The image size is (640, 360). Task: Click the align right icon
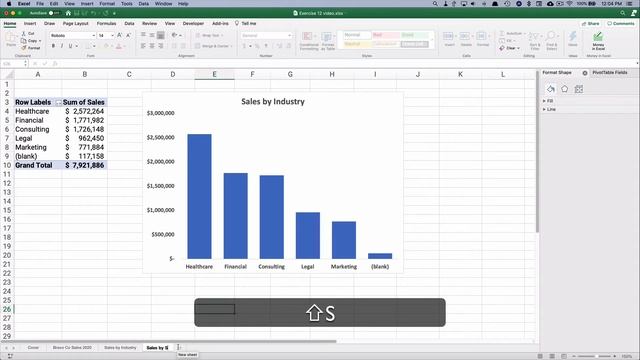pos(160,46)
